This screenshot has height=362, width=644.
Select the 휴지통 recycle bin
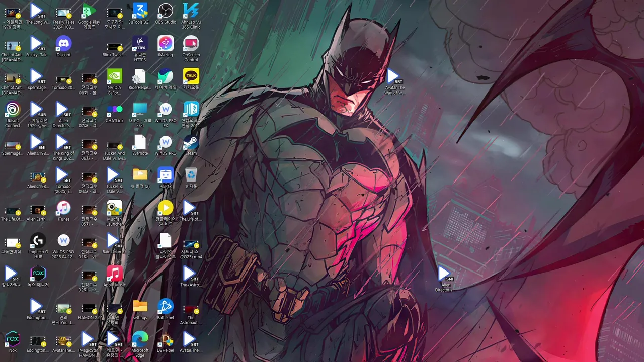191,178
